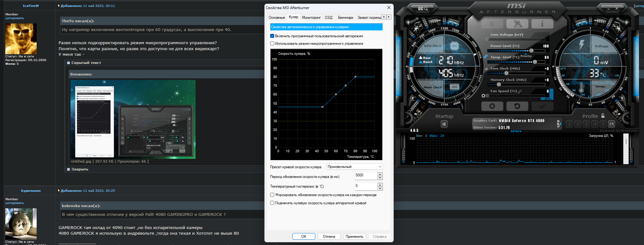Toggle the Fan Speed Auto button
Screen dimensions: 644x245
(x=548, y=99)
